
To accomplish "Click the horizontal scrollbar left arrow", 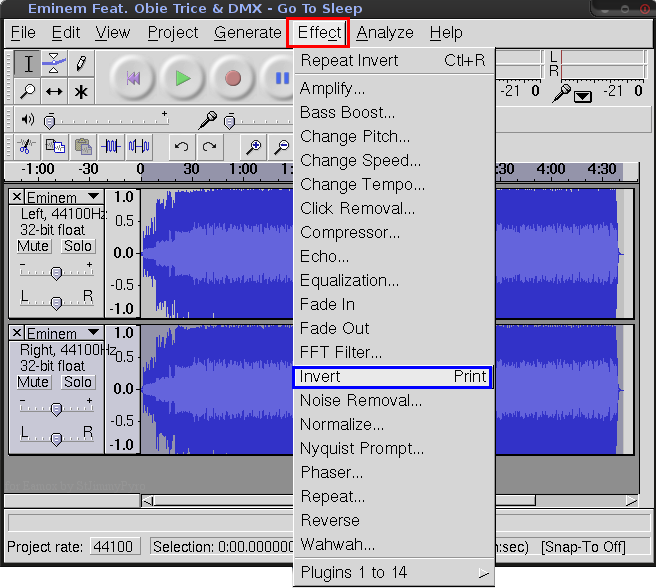I will click(148, 501).
